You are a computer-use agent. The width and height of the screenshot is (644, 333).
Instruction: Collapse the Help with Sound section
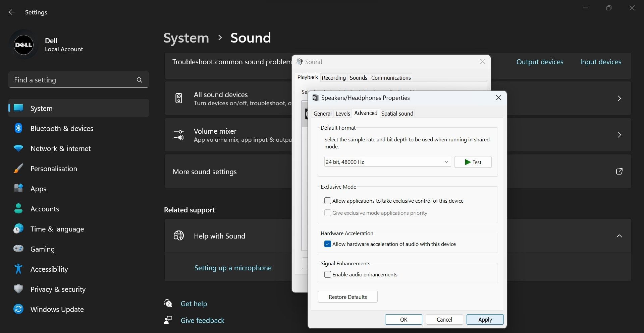(619, 236)
